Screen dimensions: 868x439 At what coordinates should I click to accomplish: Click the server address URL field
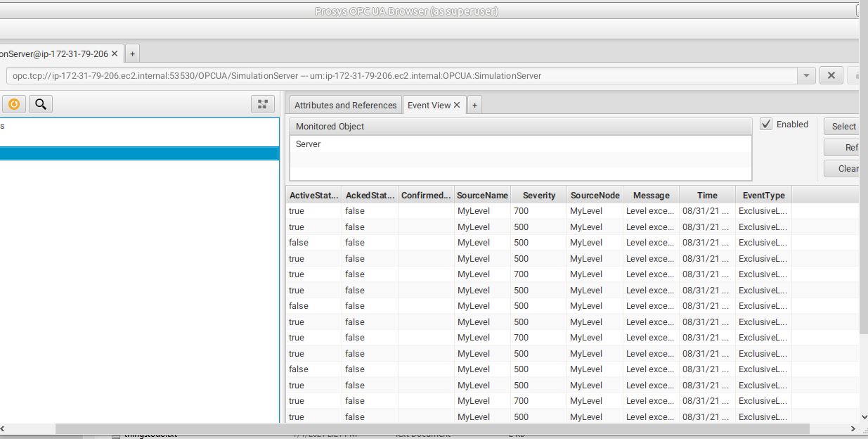tap(401, 76)
